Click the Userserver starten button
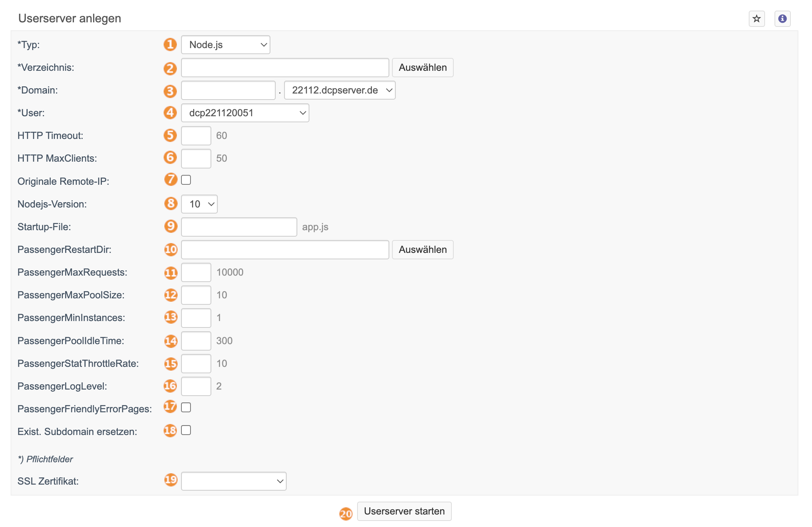This screenshot has height=527, width=812. point(404,511)
